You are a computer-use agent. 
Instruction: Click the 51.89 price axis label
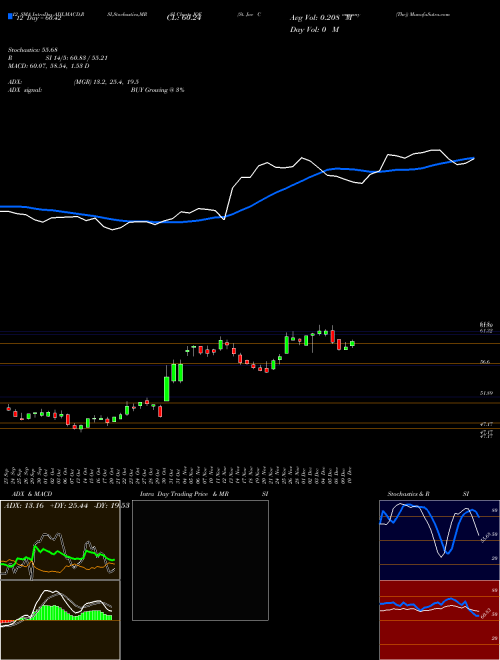point(486,393)
